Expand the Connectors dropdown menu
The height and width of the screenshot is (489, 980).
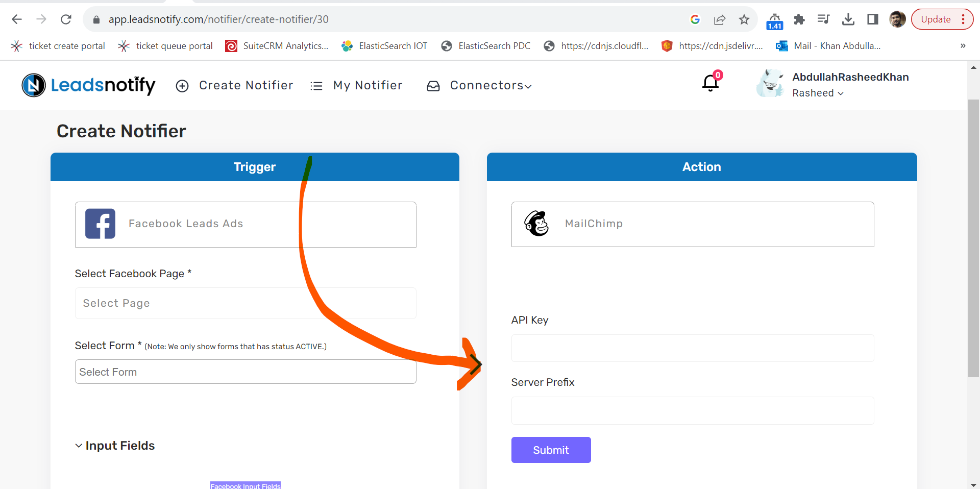pos(479,85)
